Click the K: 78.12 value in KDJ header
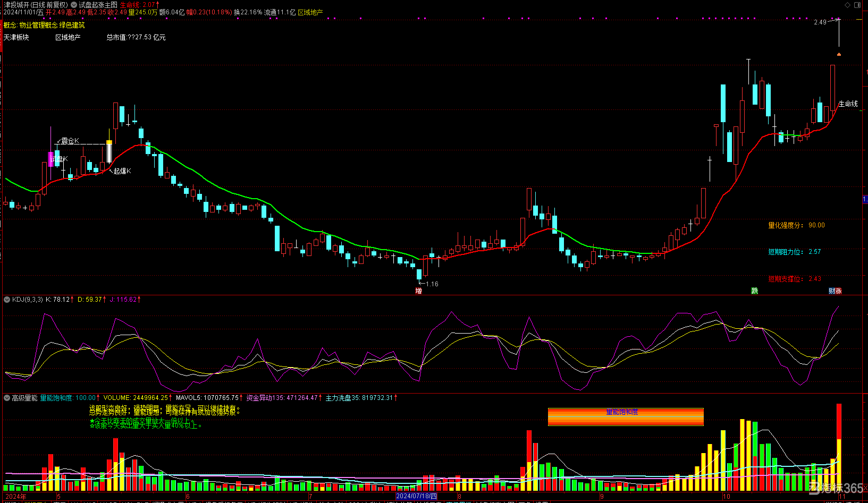The width and height of the screenshot is (868, 503). pyautogui.click(x=58, y=300)
